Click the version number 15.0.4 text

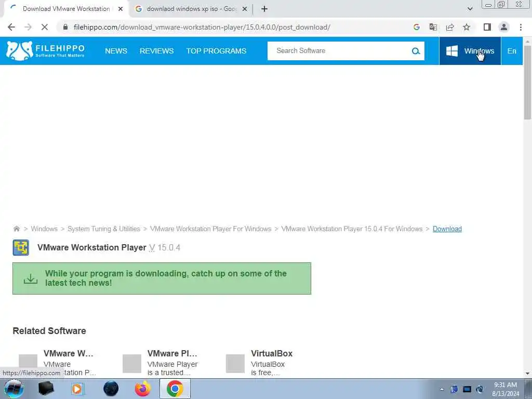169,248
